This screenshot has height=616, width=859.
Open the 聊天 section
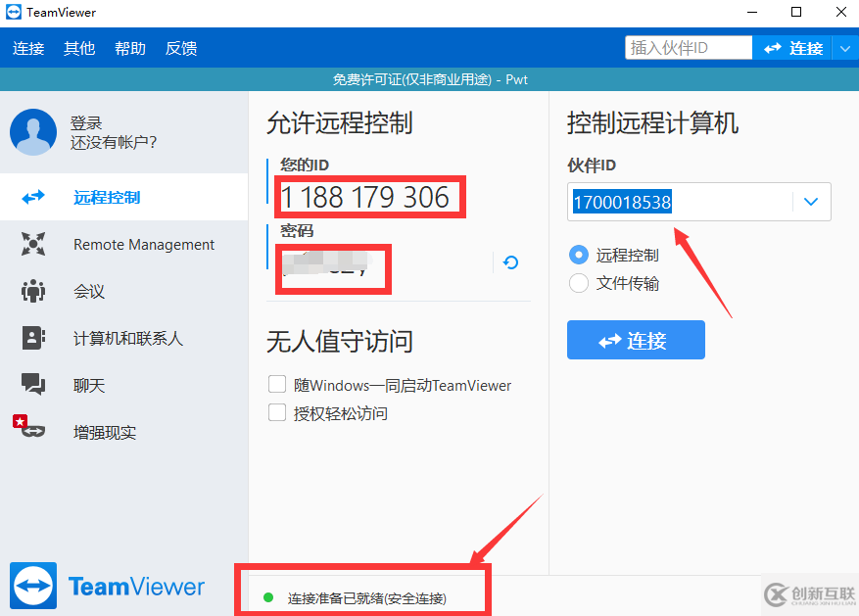[x=123, y=386]
